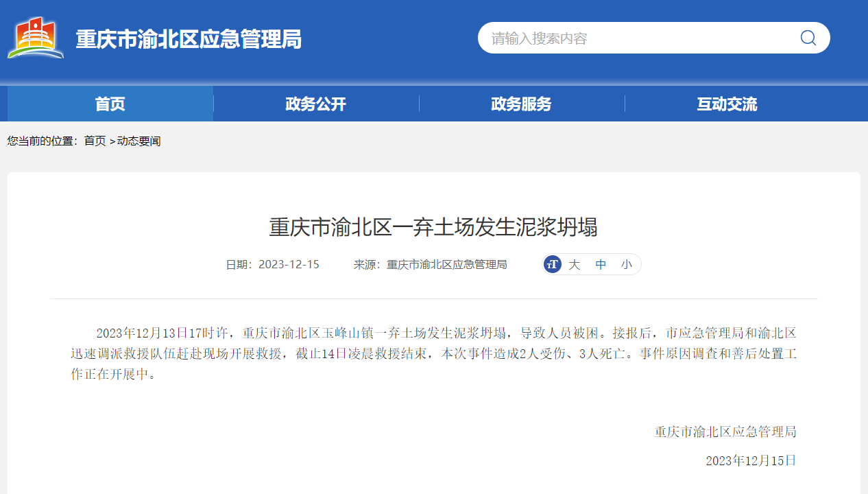The width and height of the screenshot is (868, 494).
Task: Click the Chongqing Yubei emblem logo
Action: (36, 38)
